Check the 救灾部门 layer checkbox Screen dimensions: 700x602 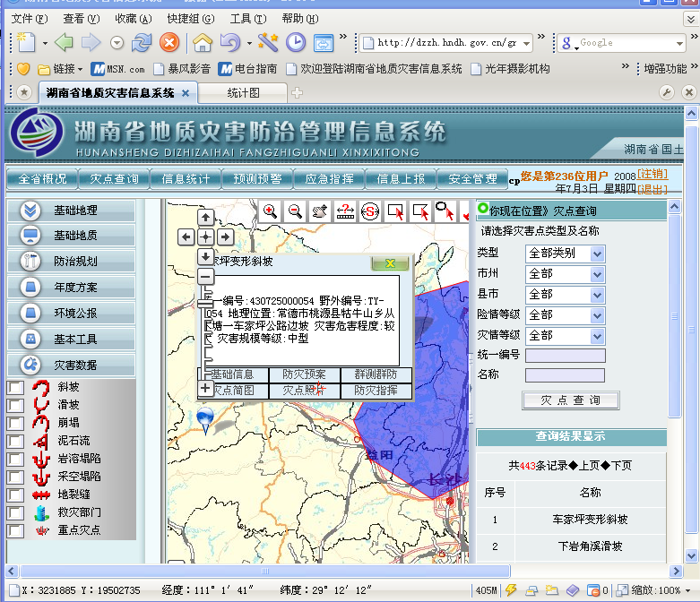click(15, 512)
